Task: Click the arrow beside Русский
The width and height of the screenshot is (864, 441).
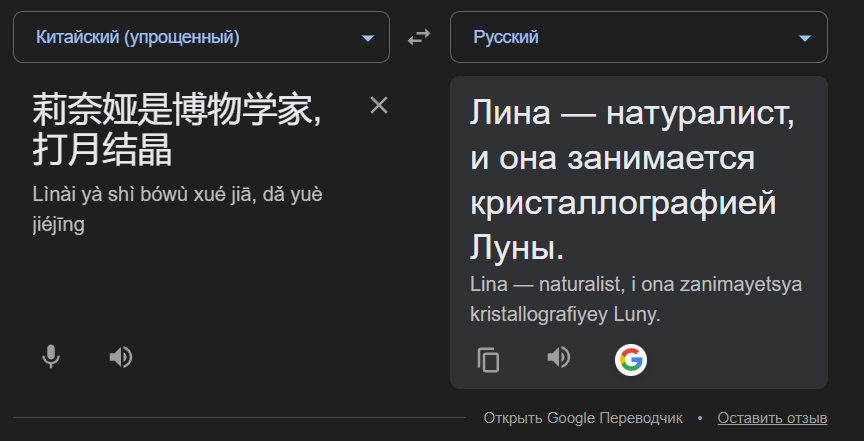Action: point(805,38)
